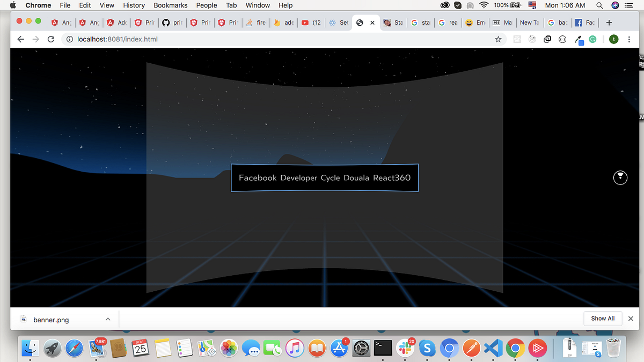Click the Grammarly extension icon
This screenshot has width=644, height=362.
(x=592, y=39)
